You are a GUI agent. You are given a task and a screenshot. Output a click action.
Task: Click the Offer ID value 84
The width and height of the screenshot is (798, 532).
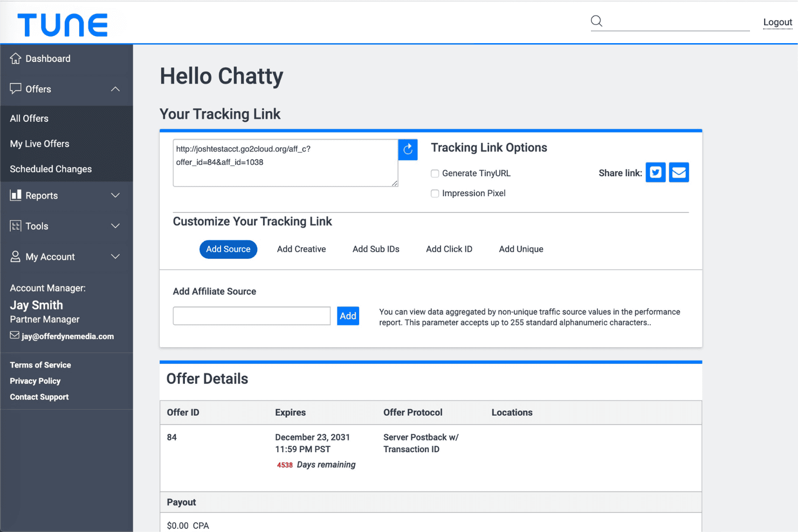point(172,437)
